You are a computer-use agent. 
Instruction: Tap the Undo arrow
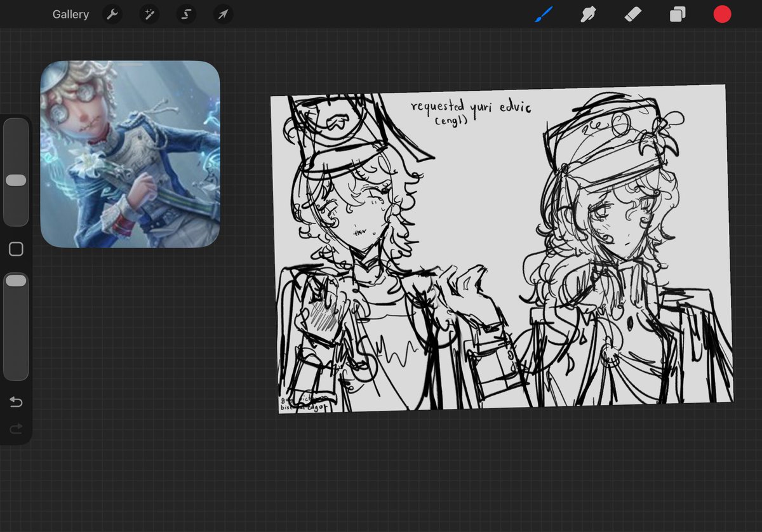(x=16, y=402)
